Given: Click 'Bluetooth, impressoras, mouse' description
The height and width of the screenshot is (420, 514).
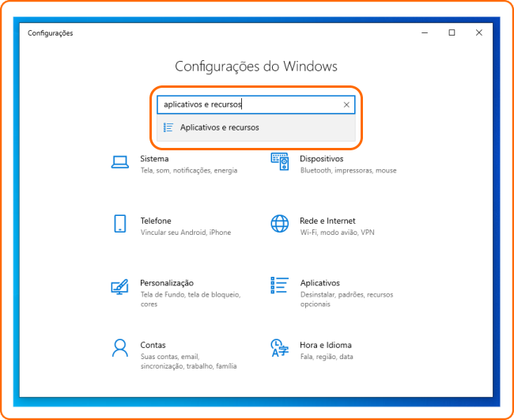Looking at the screenshot, I should [348, 171].
